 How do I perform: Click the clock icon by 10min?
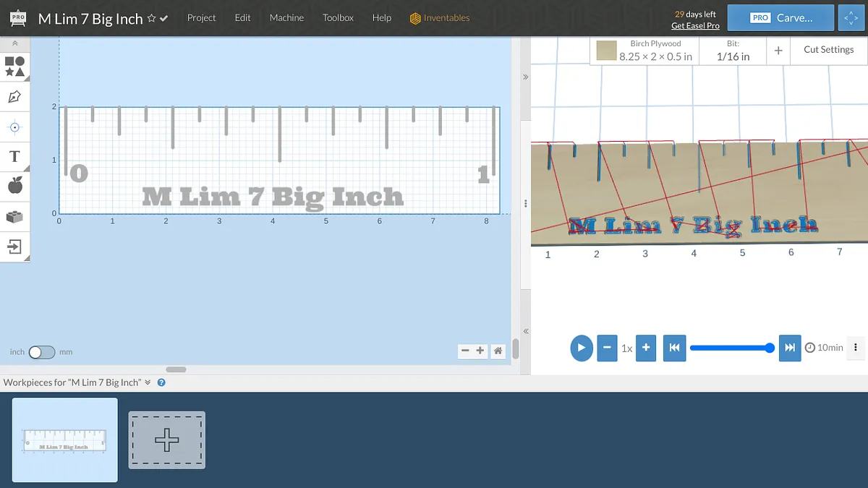point(809,348)
